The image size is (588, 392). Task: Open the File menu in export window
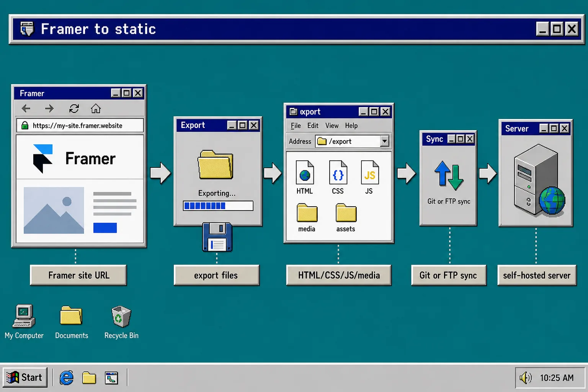tap(296, 126)
